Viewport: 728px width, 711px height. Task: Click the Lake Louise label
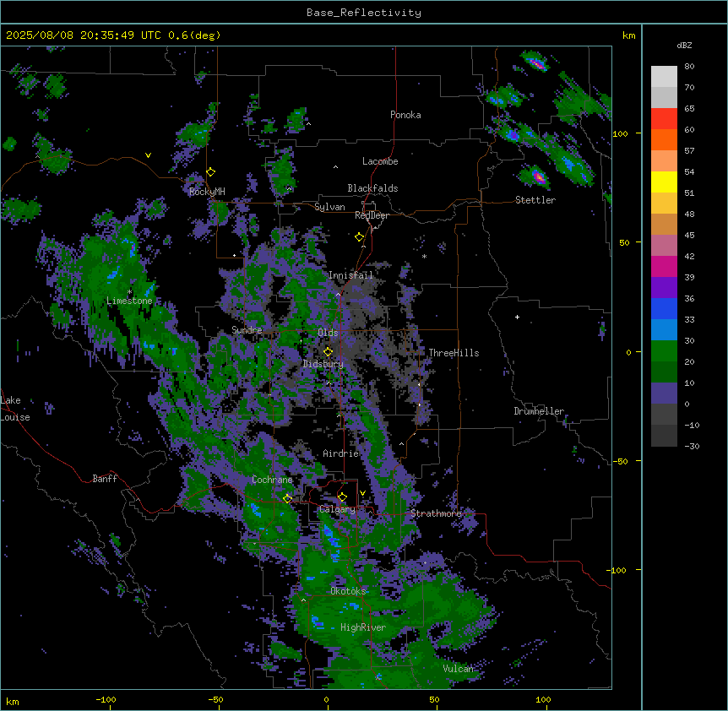pyautogui.click(x=15, y=409)
